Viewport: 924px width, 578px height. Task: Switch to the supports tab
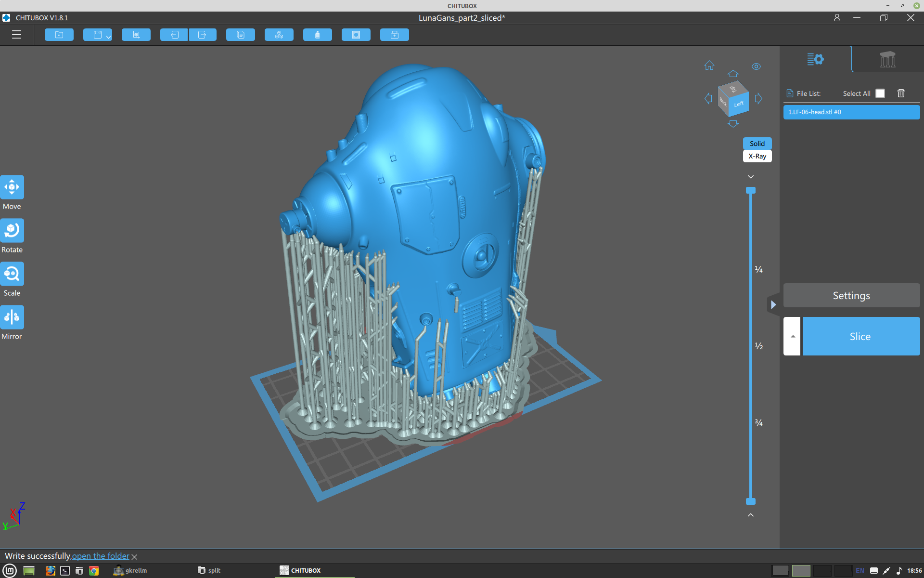(x=887, y=60)
